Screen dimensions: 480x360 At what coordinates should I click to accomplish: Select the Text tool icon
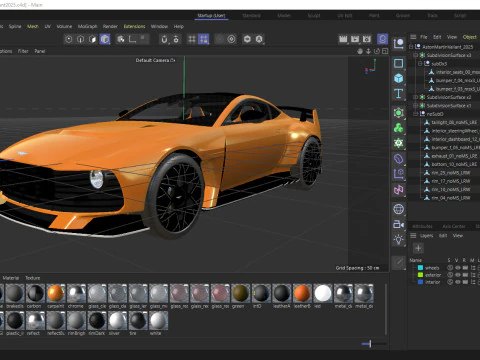[x=399, y=94]
